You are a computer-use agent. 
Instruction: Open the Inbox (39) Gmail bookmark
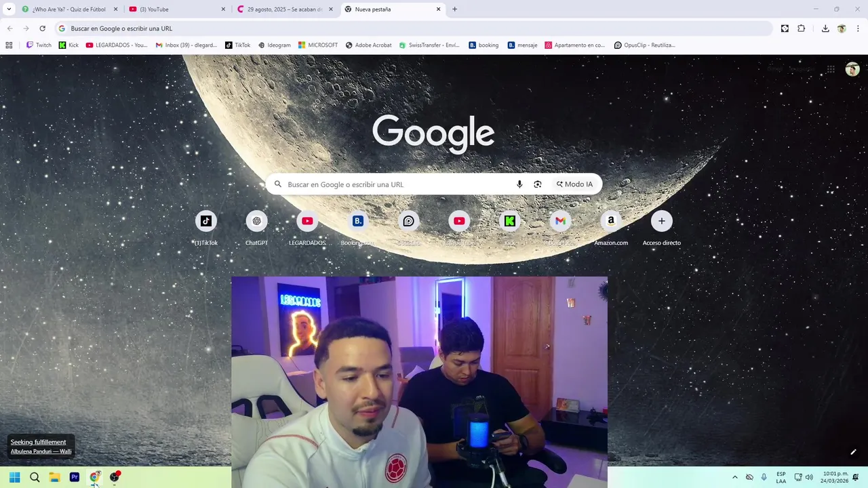click(186, 45)
